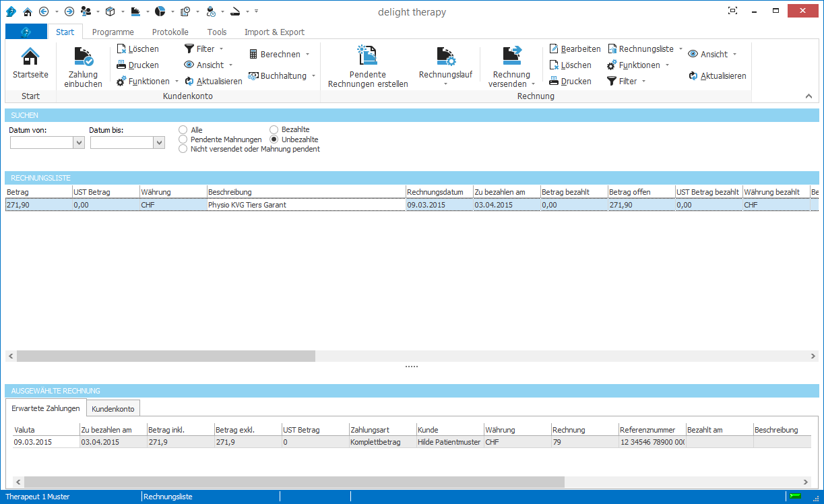Click the Rechnungsliste button in ribbon
824x504 pixels.
click(645, 49)
